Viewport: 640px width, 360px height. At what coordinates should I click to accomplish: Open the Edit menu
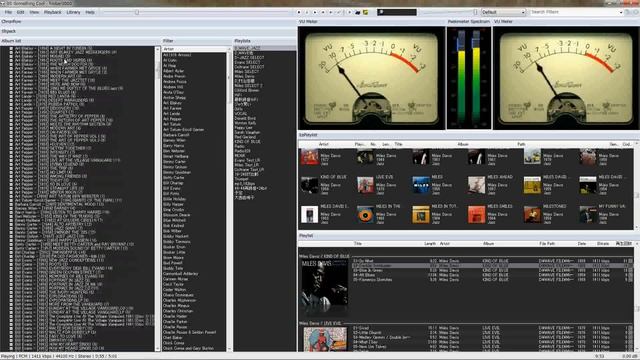[20, 12]
